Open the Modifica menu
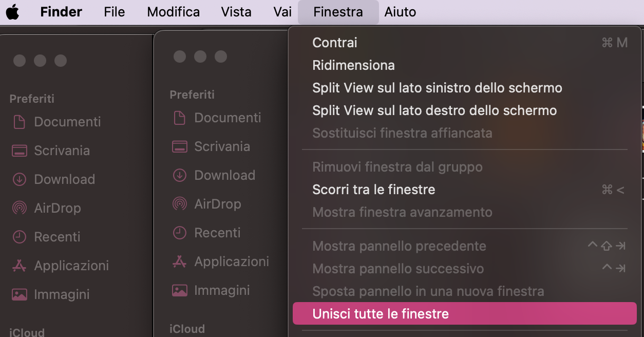The image size is (644, 337). 173,12
